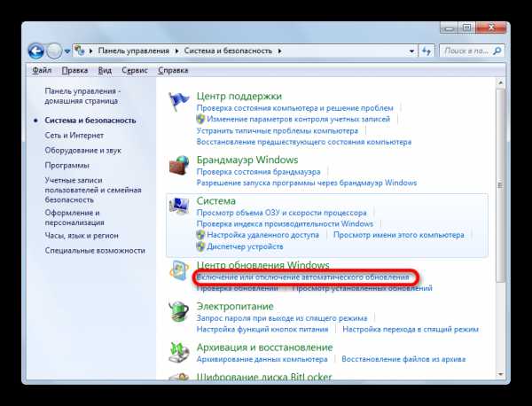Open Изменение параметров контроля учетных записей
The image size is (532, 406).
pyautogui.click(x=299, y=119)
